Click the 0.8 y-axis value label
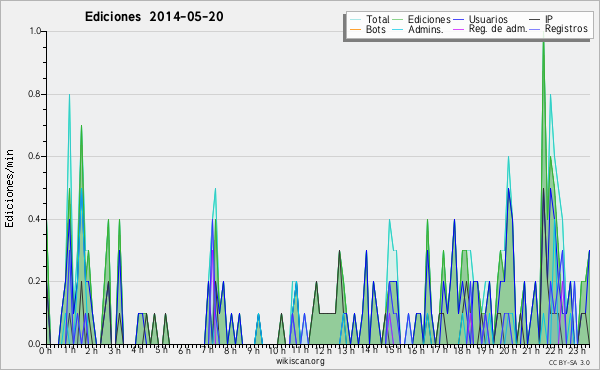Image resolution: width=600 pixels, height=370 pixels. [x=34, y=94]
